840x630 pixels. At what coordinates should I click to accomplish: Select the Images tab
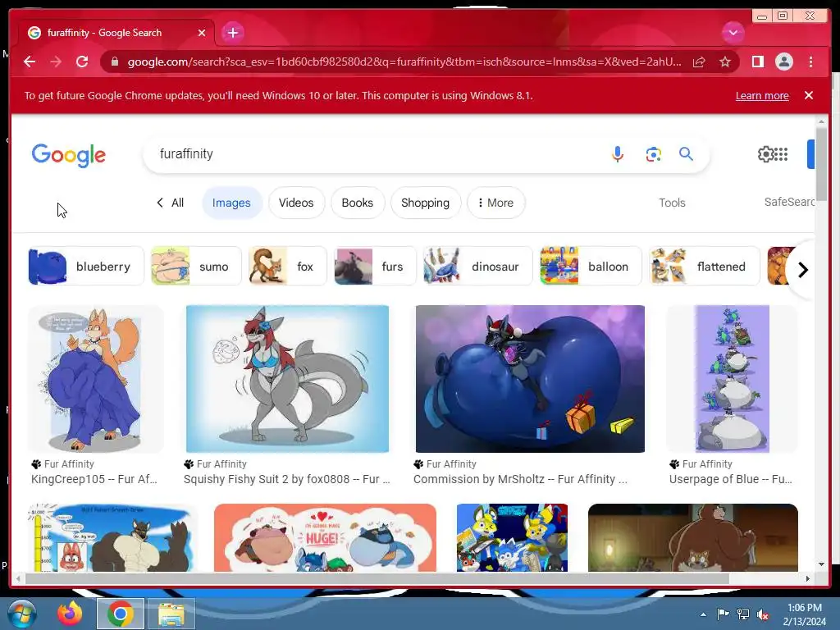pyautogui.click(x=231, y=203)
